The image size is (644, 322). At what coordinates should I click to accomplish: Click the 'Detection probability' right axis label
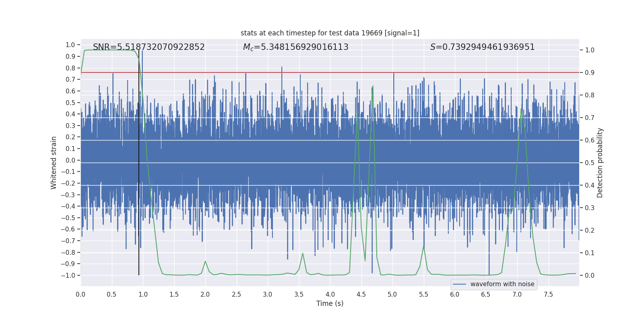[600, 163]
